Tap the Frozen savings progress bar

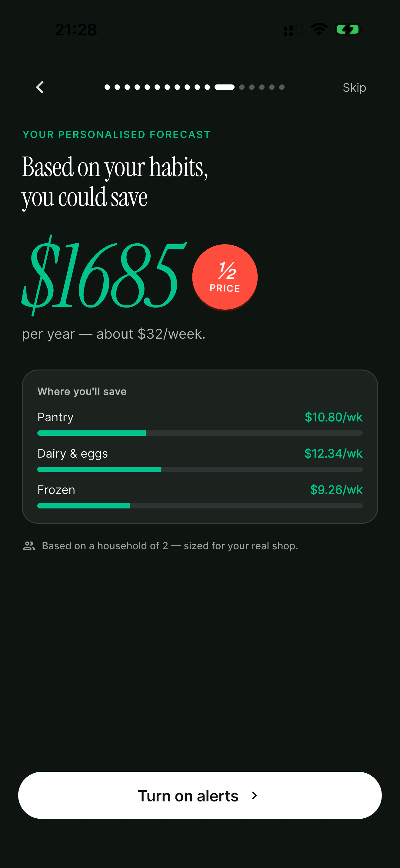tap(200, 506)
